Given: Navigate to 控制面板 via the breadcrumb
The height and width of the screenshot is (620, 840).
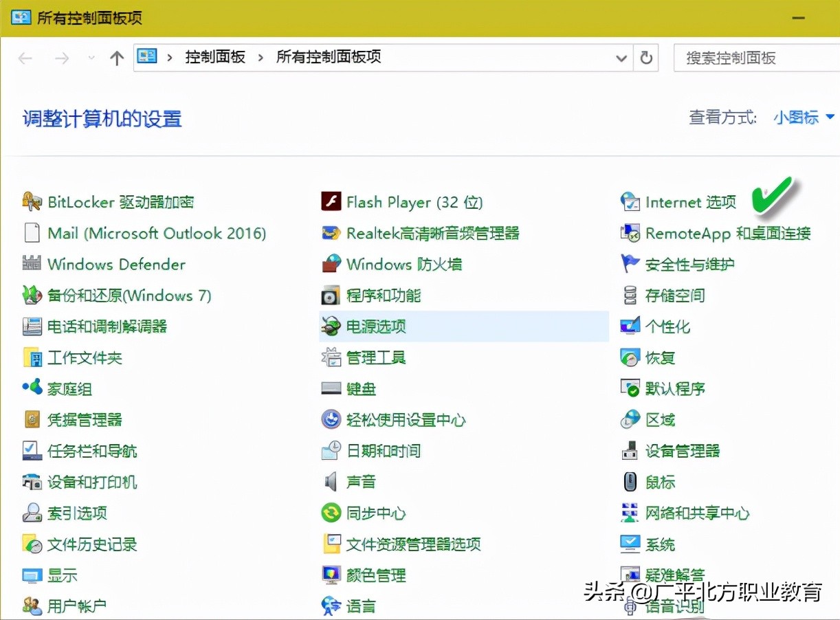Looking at the screenshot, I should coord(215,57).
